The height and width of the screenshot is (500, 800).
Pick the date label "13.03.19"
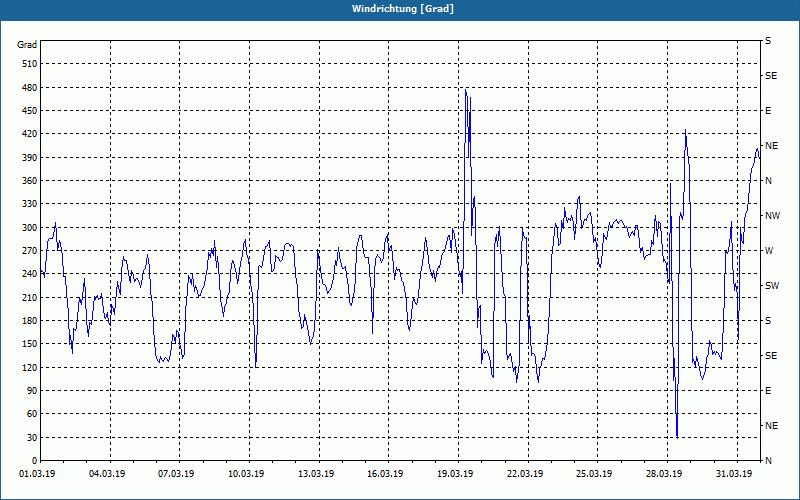click(316, 474)
